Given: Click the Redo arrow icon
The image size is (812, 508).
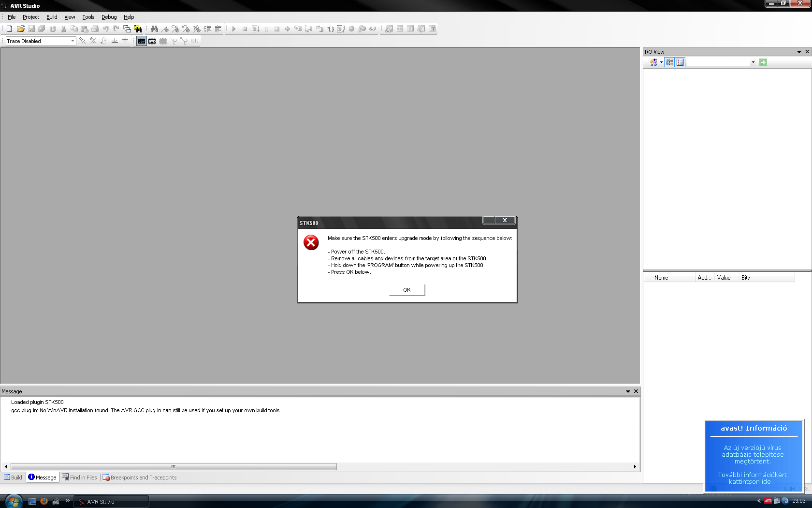Looking at the screenshot, I should (116, 29).
